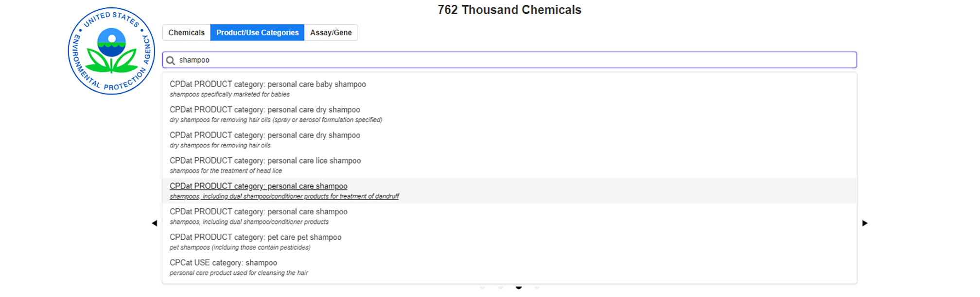This screenshot has height=297, width=980.
Task: Click the EPA logo seal
Action: click(x=111, y=51)
